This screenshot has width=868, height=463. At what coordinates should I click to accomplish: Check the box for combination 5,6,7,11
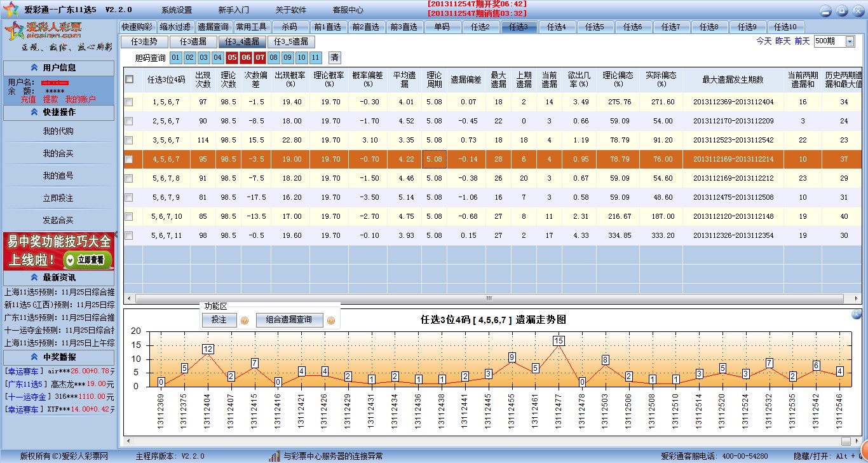click(x=129, y=235)
